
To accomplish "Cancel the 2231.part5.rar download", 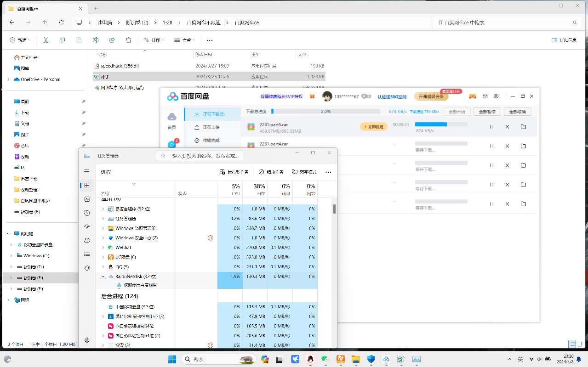I will click(507, 127).
